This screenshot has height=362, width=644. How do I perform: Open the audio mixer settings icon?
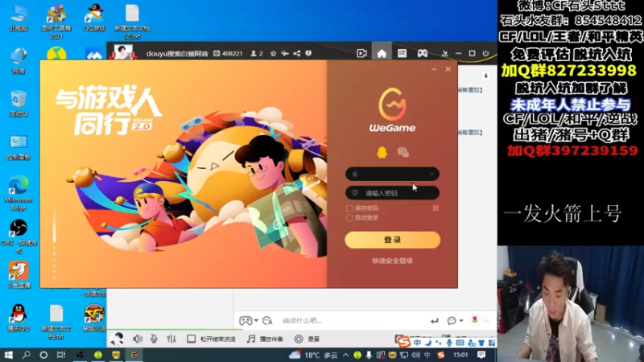pyautogui.click(x=171, y=339)
